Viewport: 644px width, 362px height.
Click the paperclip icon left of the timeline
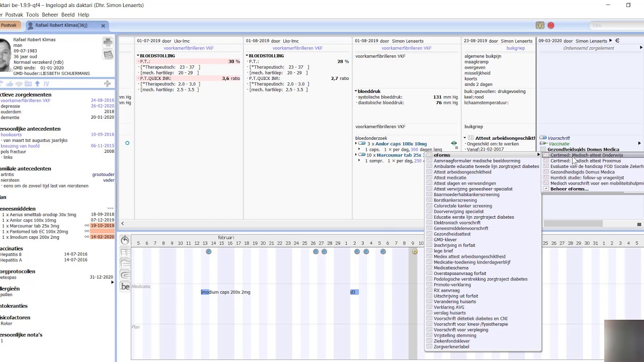click(125, 275)
